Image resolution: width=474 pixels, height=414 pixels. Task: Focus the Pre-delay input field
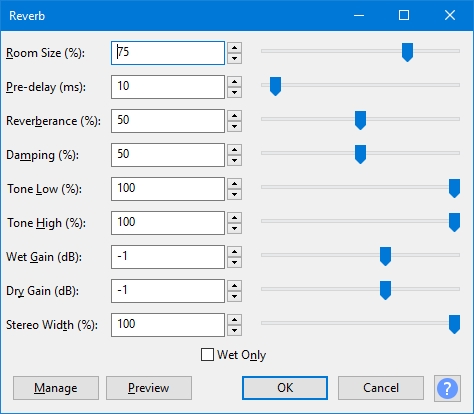[x=168, y=87]
